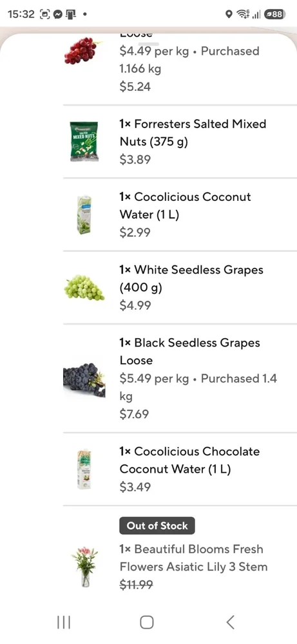Viewport: 297px width, 644px height.
Task: Tap the Out of Stock badge
Action: [x=157, y=526]
